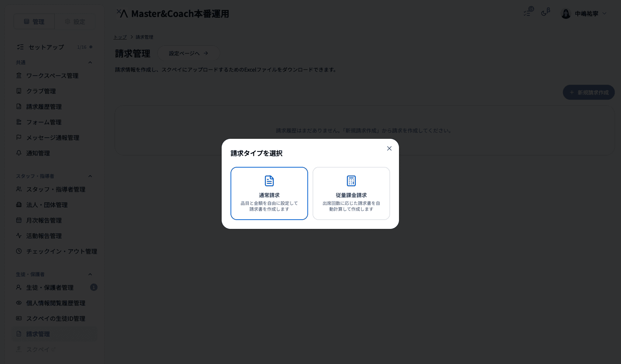621x364 pixels.
Task: Switch to the 設定 tab
Action: (x=75, y=21)
